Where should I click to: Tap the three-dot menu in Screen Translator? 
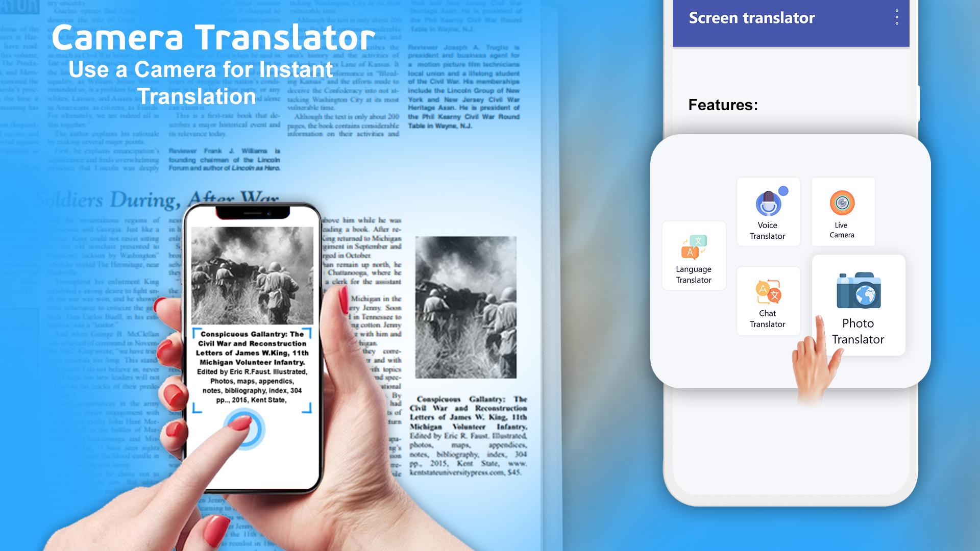point(897,18)
